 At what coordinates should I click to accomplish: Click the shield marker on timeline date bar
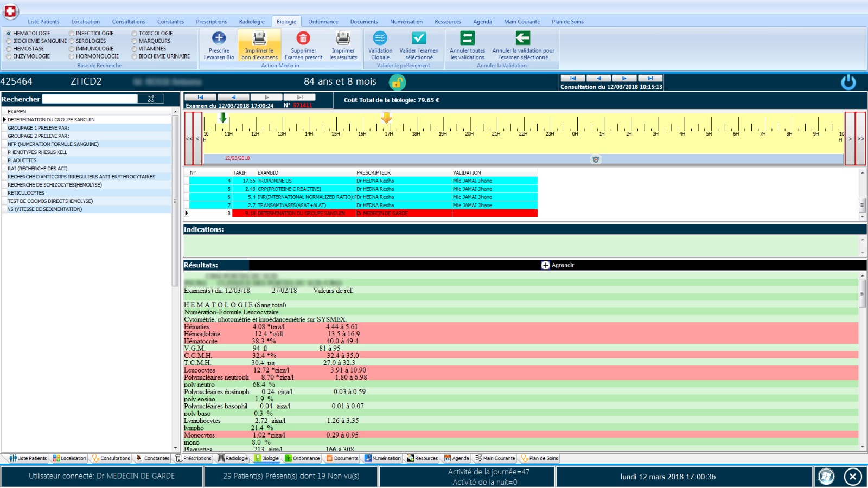(596, 159)
